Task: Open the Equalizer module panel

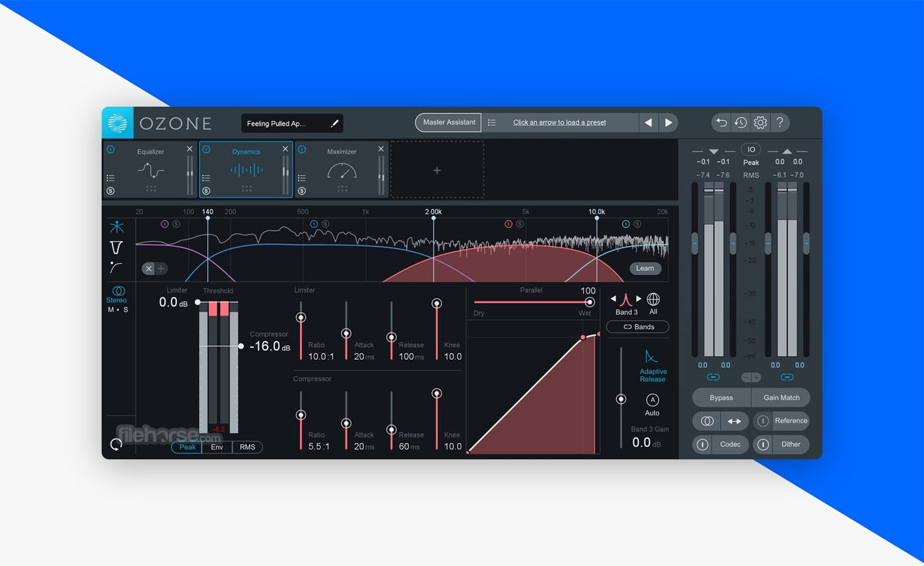Action: pyautogui.click(x=150, y=169)
